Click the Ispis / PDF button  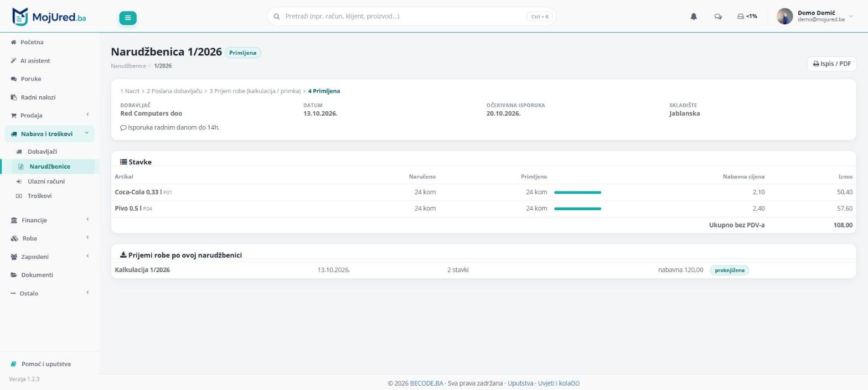pos(831,64)
